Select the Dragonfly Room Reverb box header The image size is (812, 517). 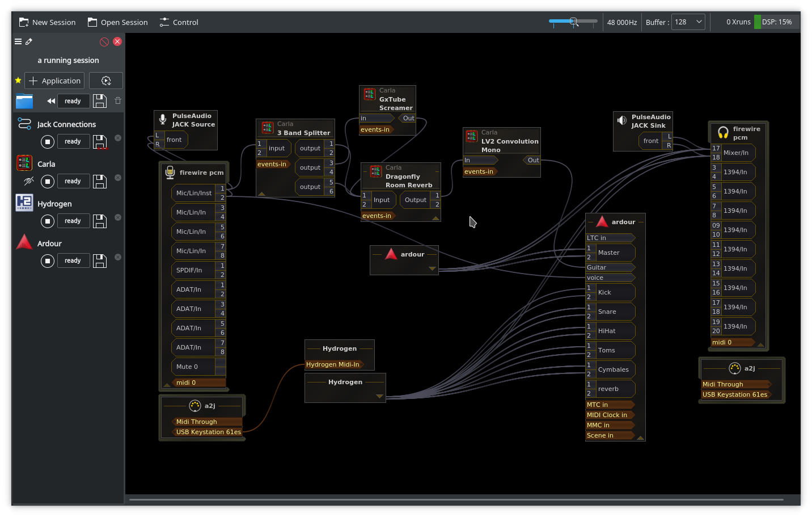click(401, 176)
